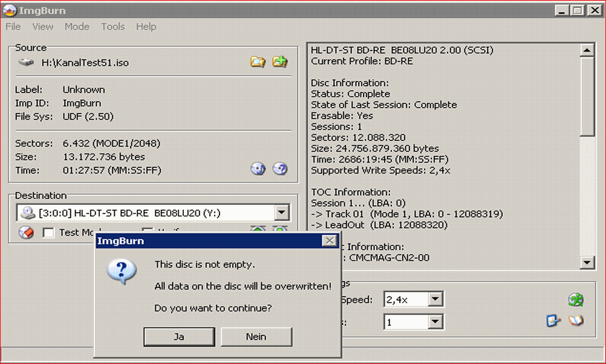Click the blue disc icon left of question-mark disc
The width and height of the screenshot is (606, 364).
point(258,169)
